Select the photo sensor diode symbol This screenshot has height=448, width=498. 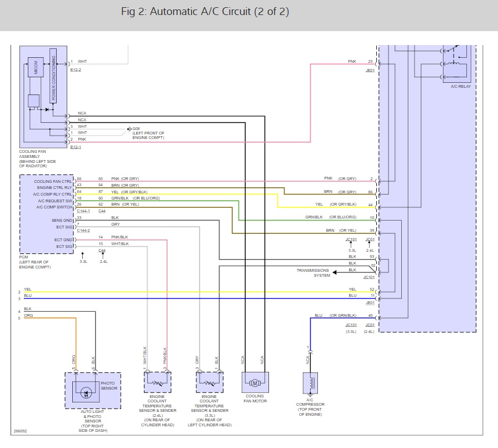coord(86,393)
